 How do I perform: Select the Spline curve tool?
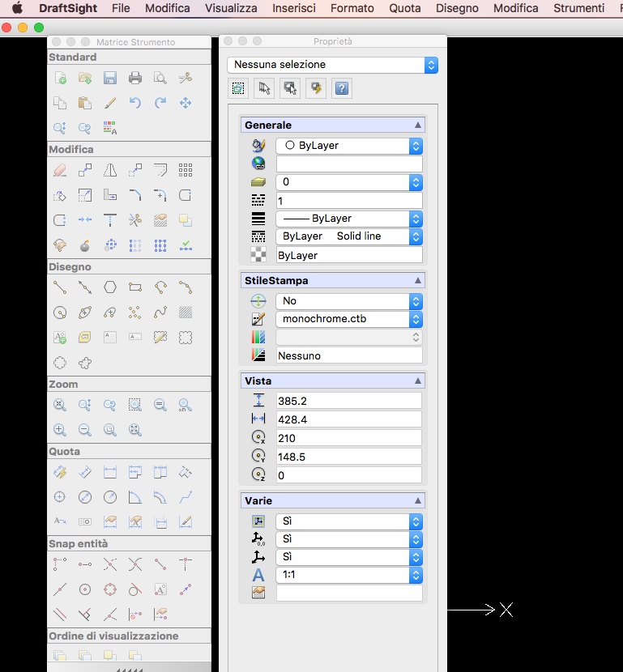coord(160,313)
